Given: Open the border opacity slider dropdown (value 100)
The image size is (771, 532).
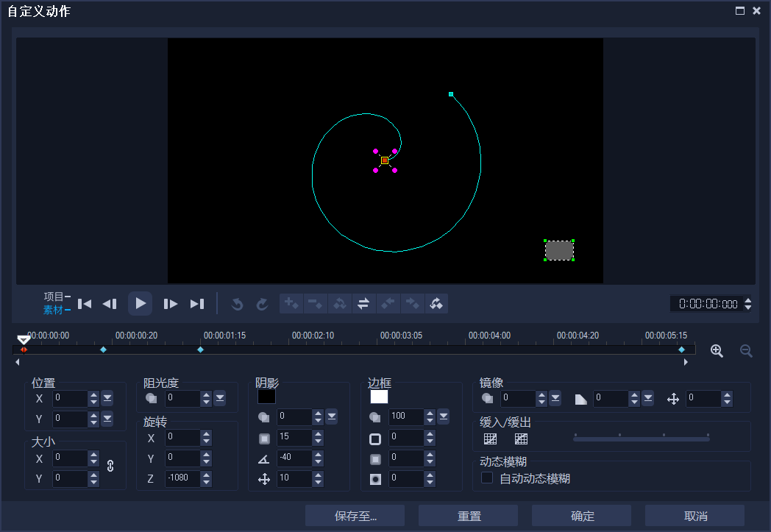Looking at the screenshot, I should [x=444, y=416].
